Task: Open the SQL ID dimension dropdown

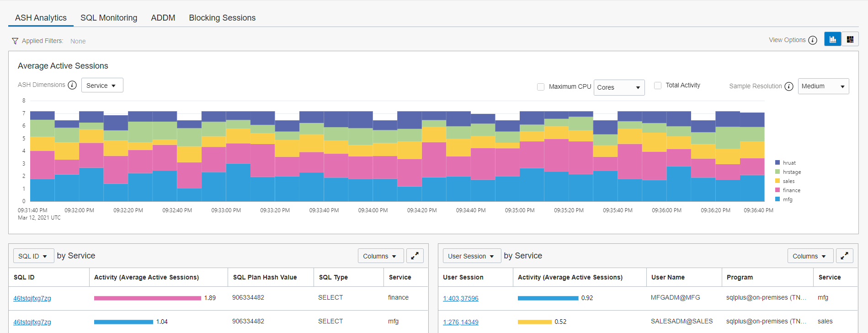Action: tap(33, 256)
